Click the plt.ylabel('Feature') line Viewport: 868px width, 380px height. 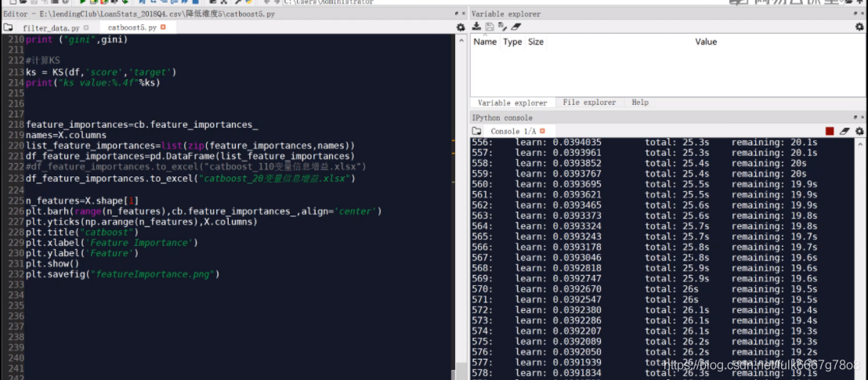coord(82,253)
